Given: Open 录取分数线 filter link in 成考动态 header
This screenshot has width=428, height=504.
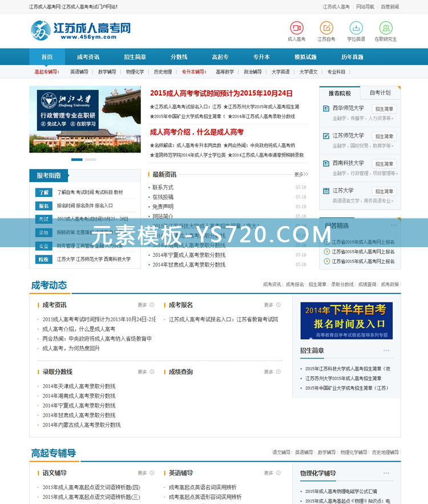Looking at the screenshot, I should tap(342, 284).
